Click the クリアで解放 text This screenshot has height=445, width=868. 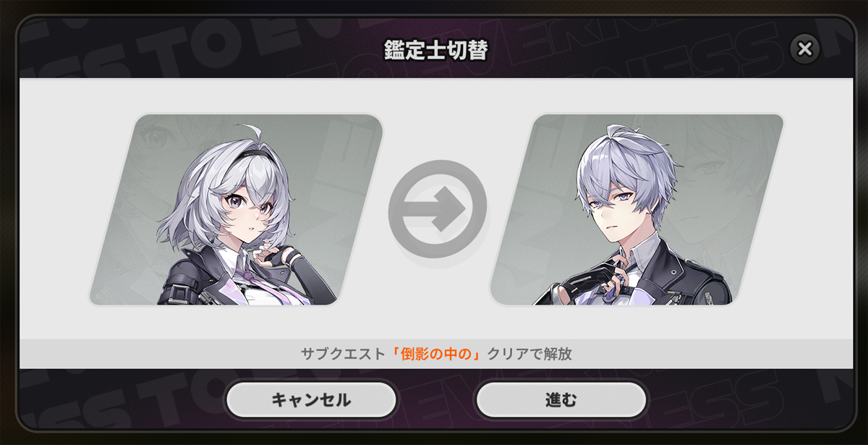click(529, 355)
